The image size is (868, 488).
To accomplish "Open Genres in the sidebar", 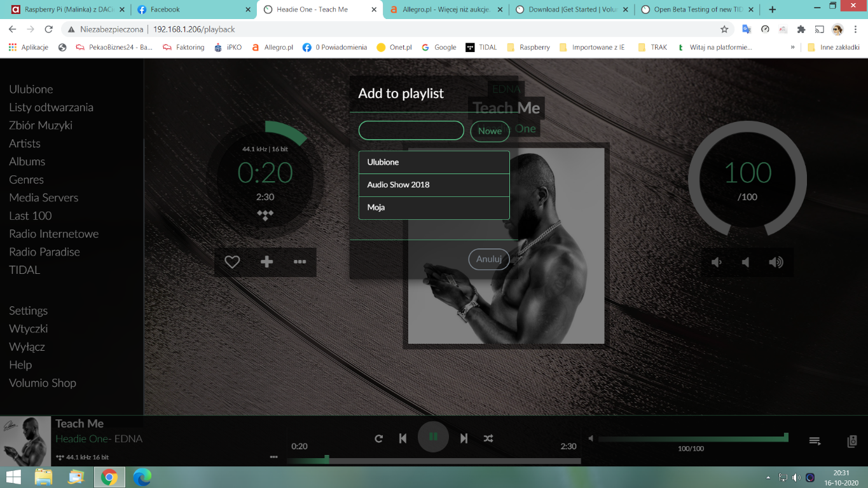I will 26,180.
